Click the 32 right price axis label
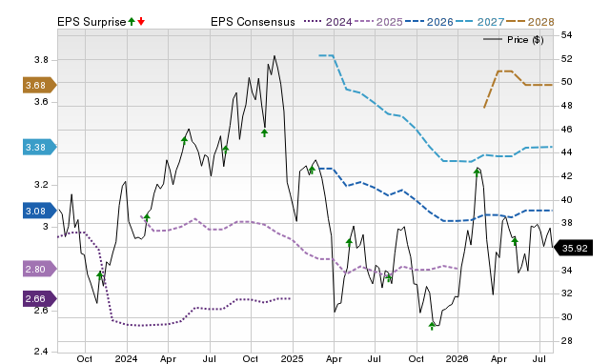Screen dimensions: 610x364 (566, 293)
